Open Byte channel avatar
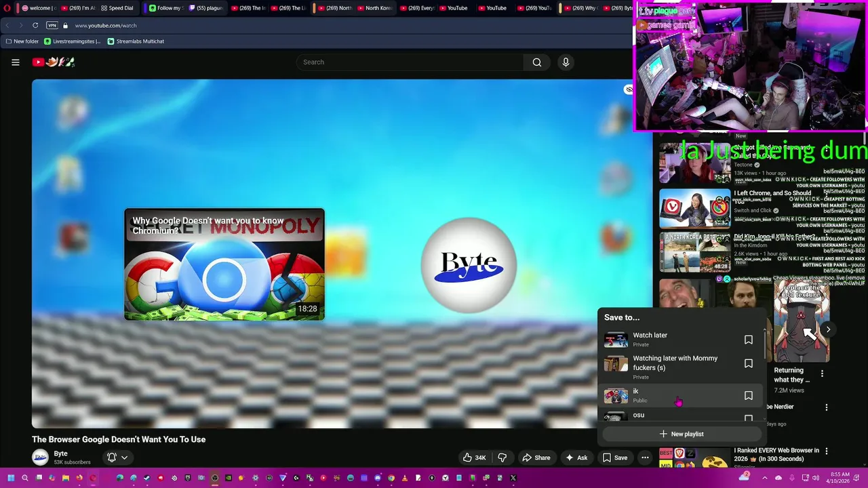The width and height of the screenshot is (868, 488). 41,457
